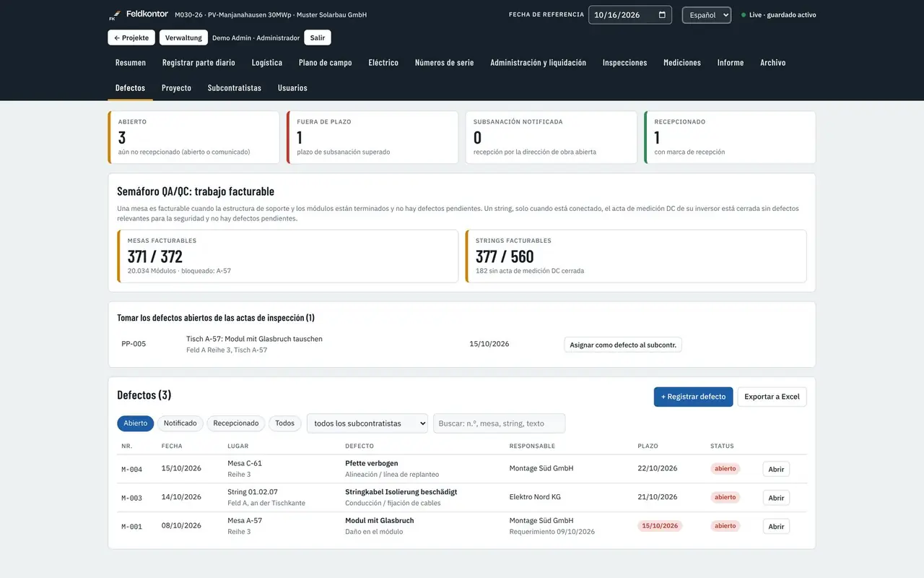Go to the Resumen tab
This screenshot has width=924, height=578.
131,63
